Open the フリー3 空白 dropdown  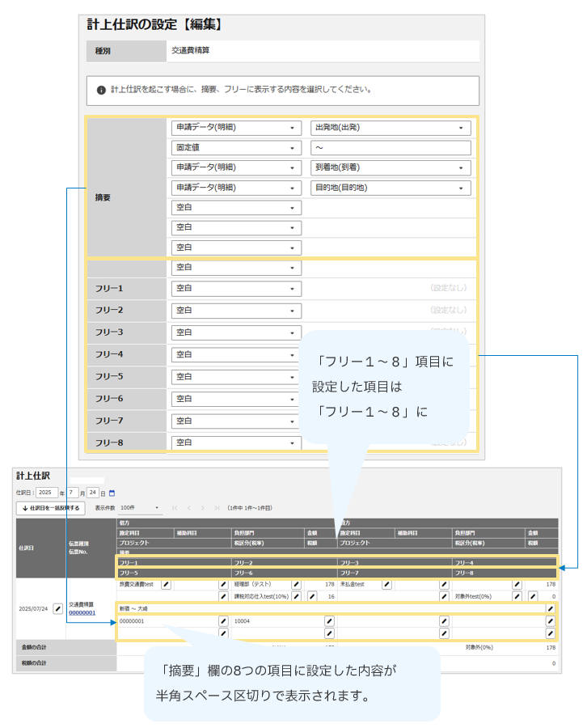236,333
